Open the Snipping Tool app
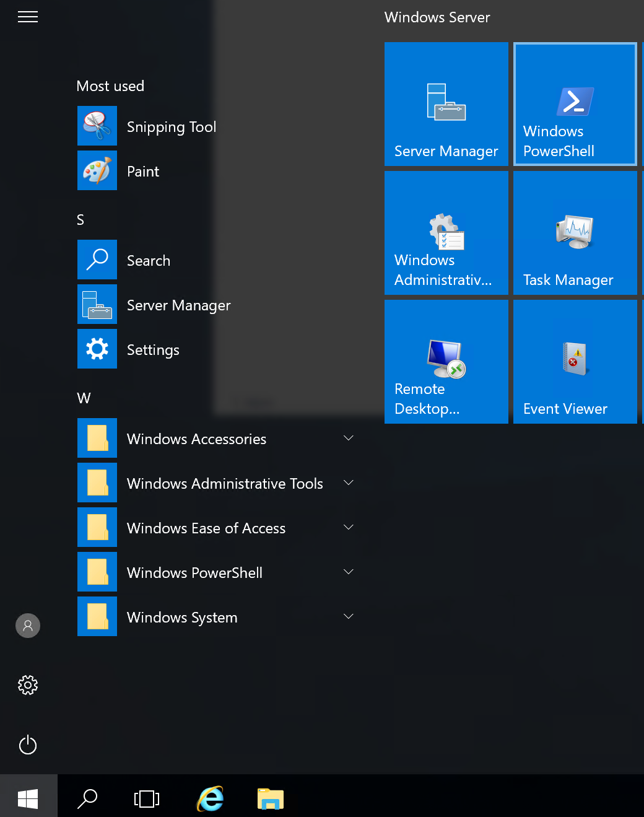This screenshot has width=644, height=817. point(171,126)
